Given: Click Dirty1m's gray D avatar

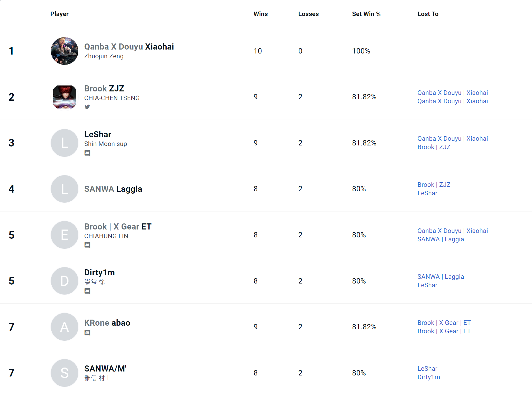Looking at the screenshot, I should pos(65,281).
